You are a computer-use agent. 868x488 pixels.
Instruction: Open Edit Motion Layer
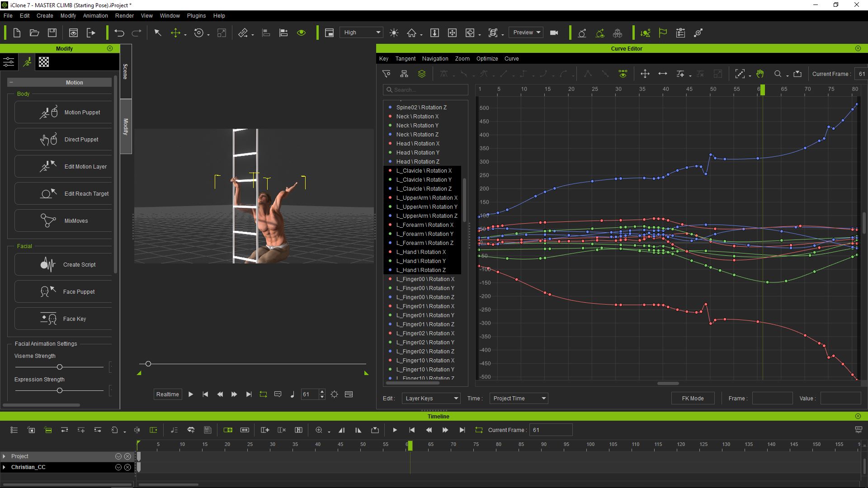click(63, 166)
